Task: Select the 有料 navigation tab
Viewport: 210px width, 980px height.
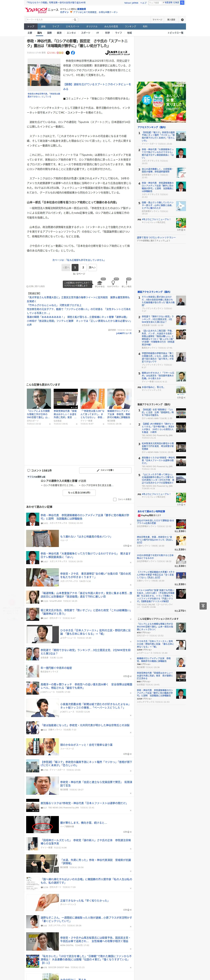Action: (x=145, y=27)
